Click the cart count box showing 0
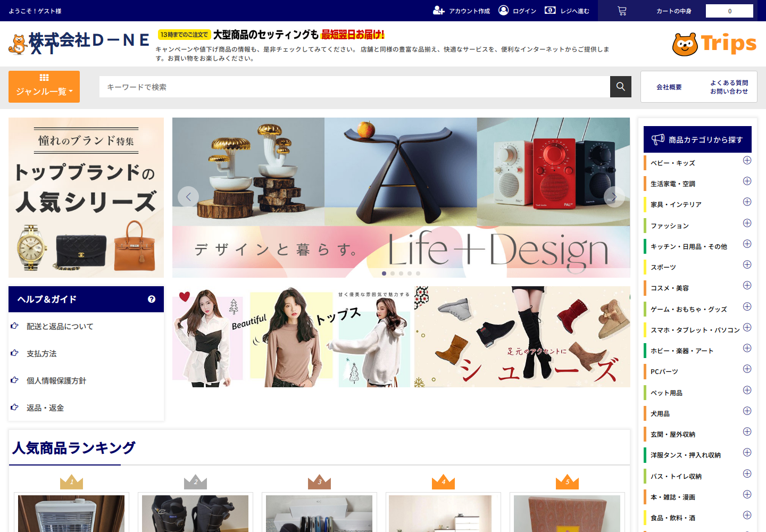Viewport: 766px width, 532px height. tap(729, 11)
